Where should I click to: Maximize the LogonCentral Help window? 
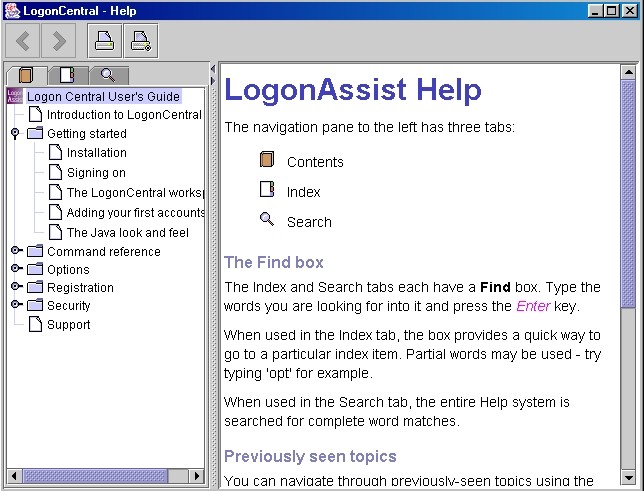612,11
